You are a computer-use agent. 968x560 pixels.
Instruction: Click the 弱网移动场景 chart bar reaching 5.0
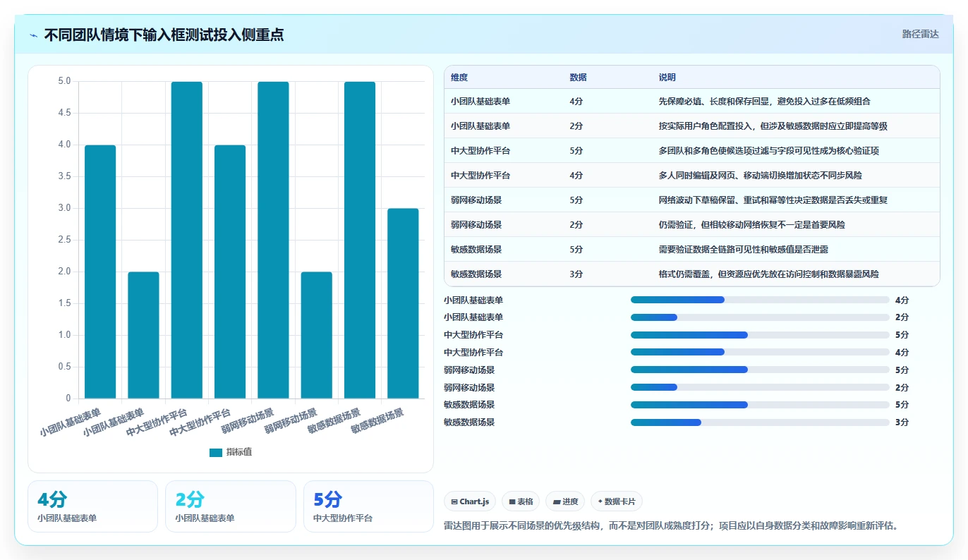273,240
